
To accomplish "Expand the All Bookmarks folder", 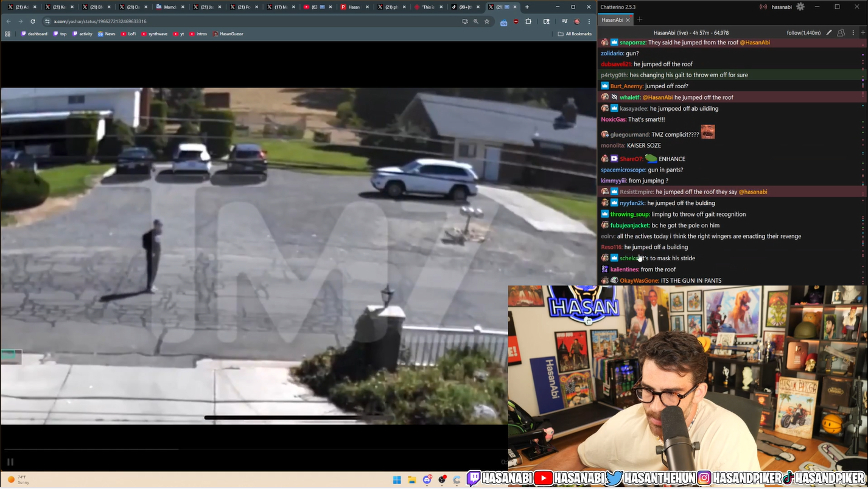I will tap(575, 34).
